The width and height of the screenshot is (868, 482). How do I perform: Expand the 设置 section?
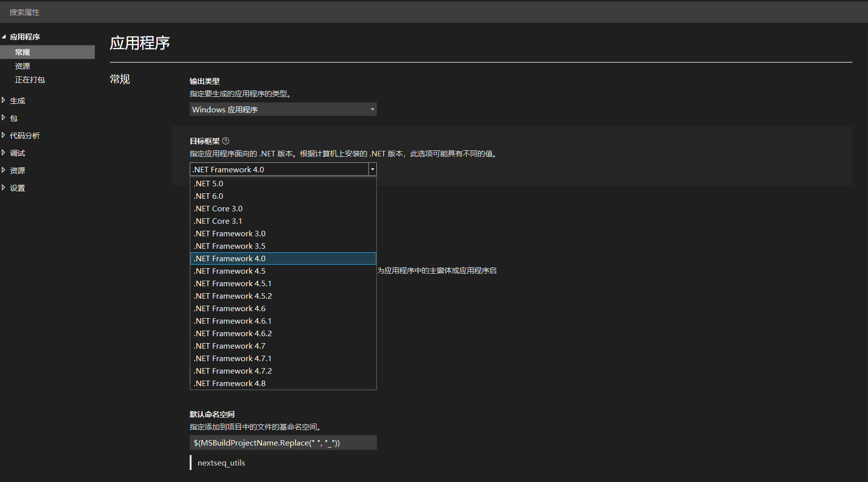coord(3,188)
